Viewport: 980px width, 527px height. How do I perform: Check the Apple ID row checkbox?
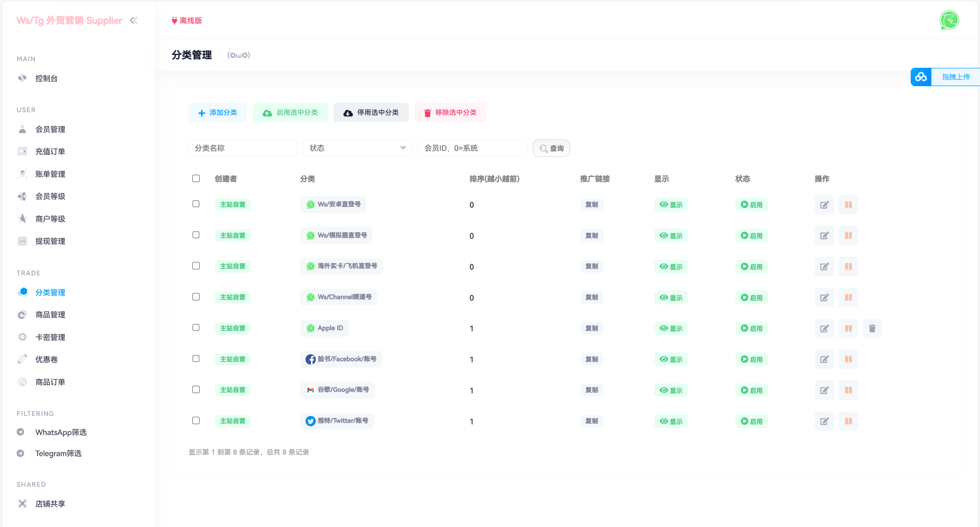tap(196, 328)
